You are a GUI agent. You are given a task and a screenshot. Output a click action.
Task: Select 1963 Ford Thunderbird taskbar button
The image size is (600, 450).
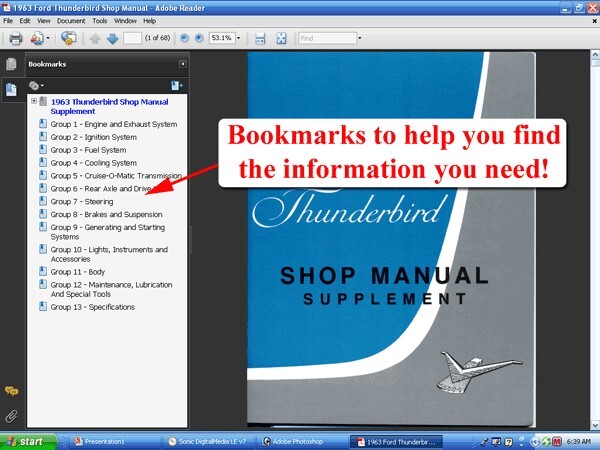397,442
